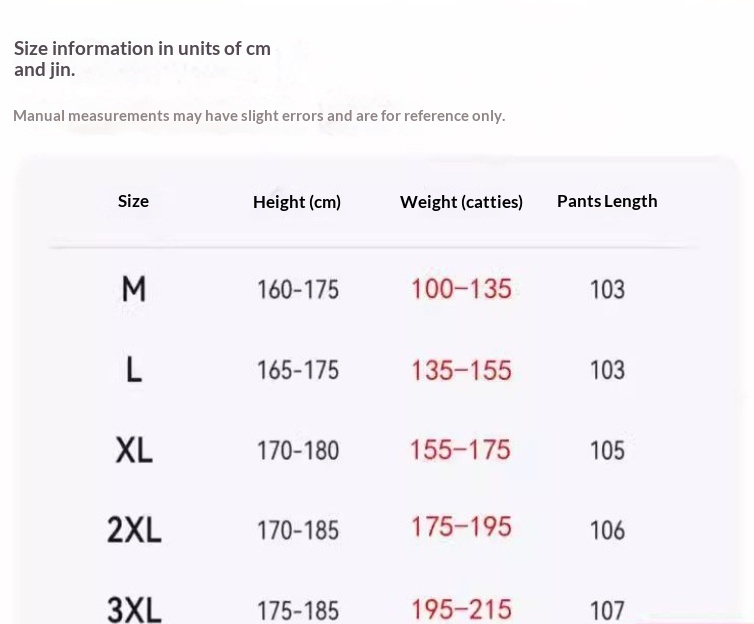Click pants length 105 in XL row
This screenshot has height=624, width=754.
coord(607,450)
